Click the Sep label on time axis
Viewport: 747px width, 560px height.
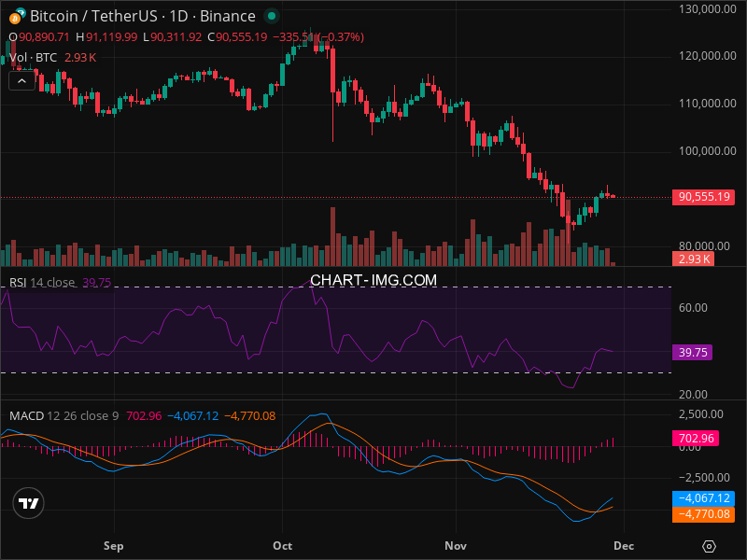[x=113, y=545]
